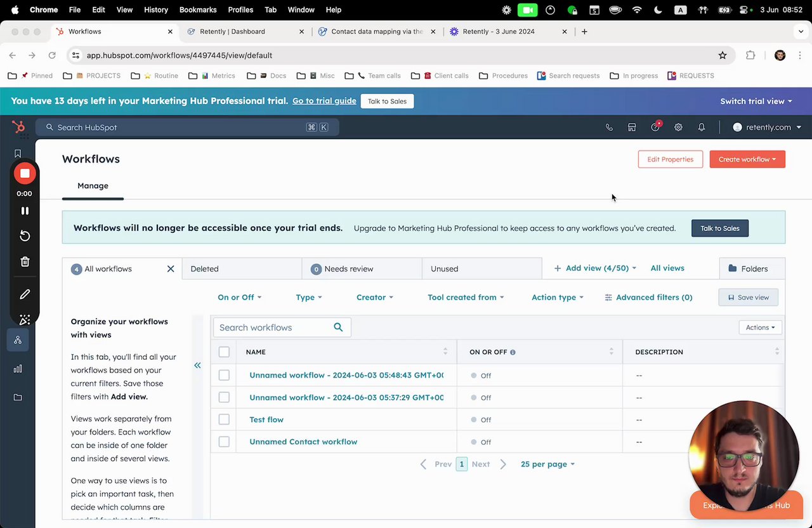Select the pencil drawing tool
The height and width of the screenshot is (528, 812).
pyautogui.click(x=25, y=294)
